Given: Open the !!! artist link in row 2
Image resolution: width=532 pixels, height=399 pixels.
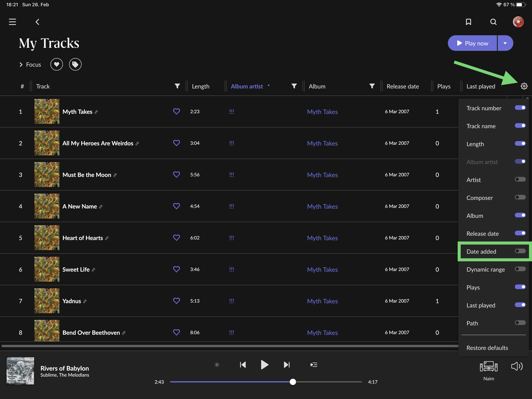Looking at the screenshot, I should [x=231, y=143].
